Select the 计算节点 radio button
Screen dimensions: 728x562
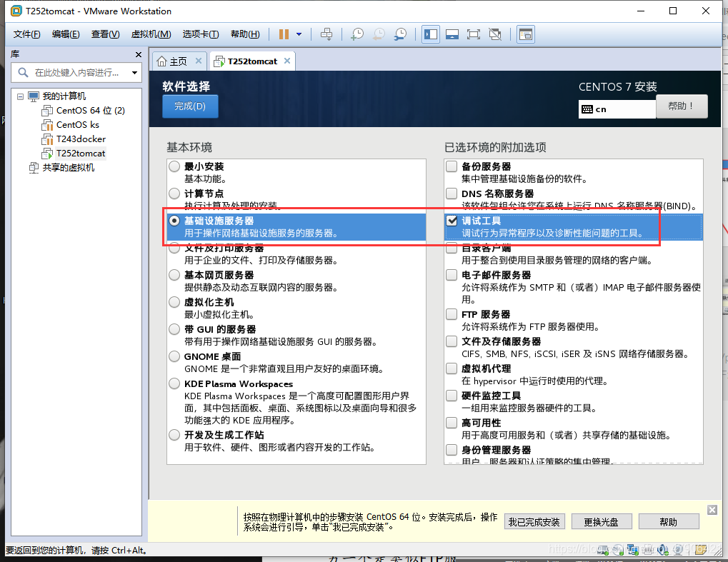(x=174, y=194)
